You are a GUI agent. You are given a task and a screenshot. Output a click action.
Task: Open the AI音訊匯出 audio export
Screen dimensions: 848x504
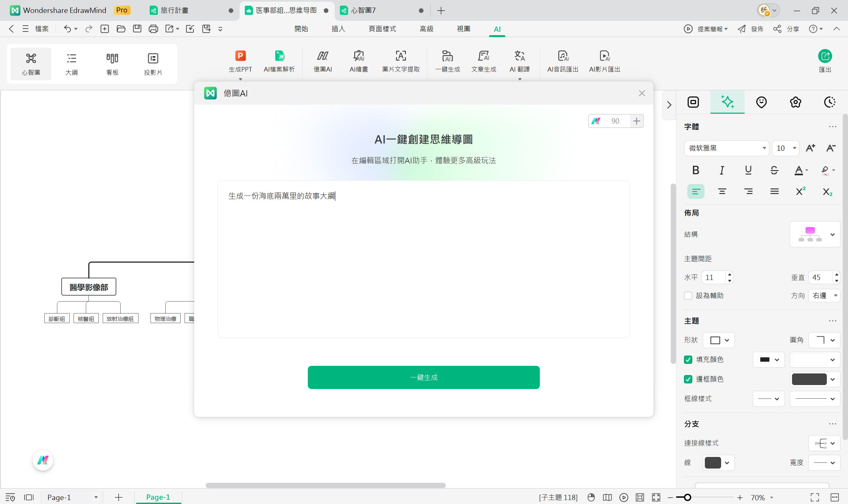coord(562,60)
